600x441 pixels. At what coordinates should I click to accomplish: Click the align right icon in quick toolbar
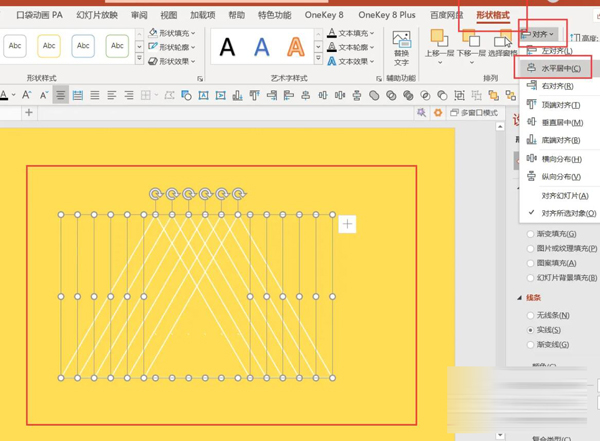pyautogui.click(x=272, y=95)
